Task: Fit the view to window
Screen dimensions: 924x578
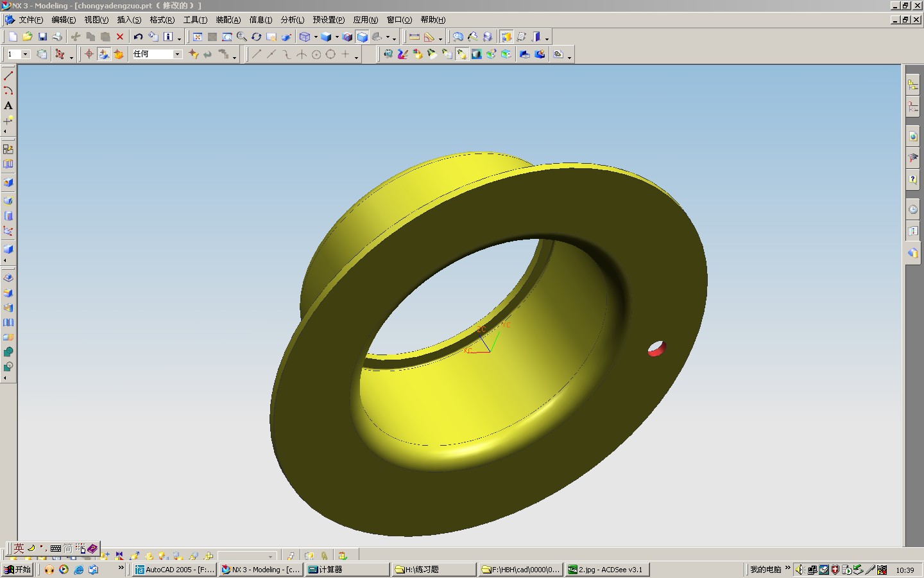Action: 198,37
